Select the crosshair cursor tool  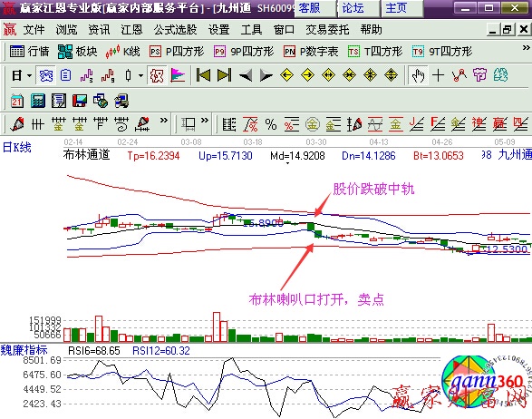[x=438, y=75]
